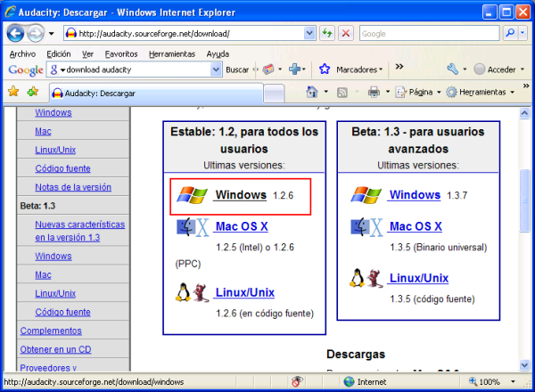Open a new blank tab
The height and width of the screenshot is (392, 535).
click(x=274, y=94)
